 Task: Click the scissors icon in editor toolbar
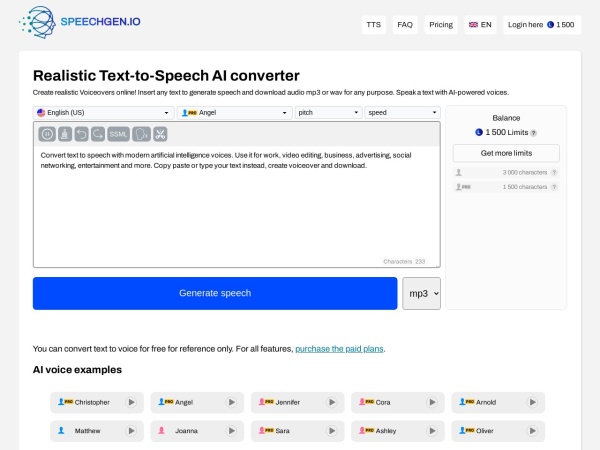coord(160,134)
